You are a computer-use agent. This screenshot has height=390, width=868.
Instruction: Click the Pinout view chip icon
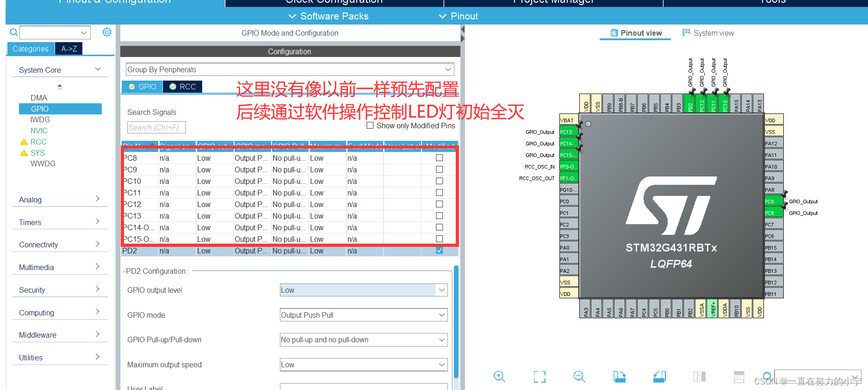point(614,33)
